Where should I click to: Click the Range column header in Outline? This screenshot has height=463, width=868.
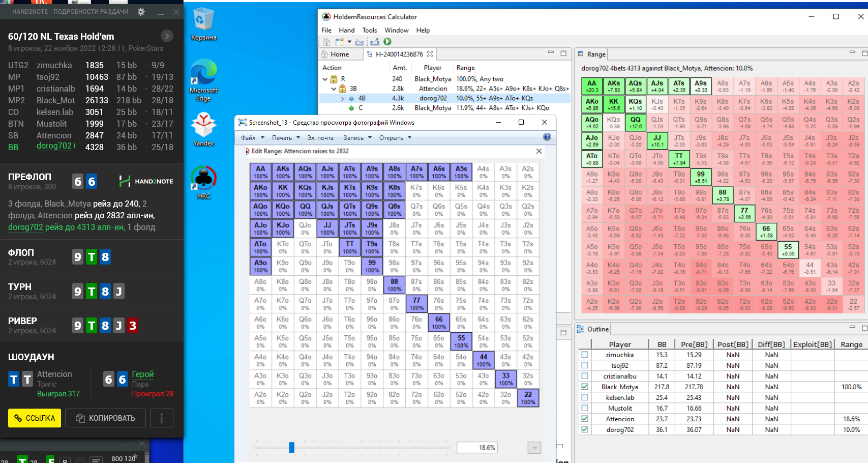[851, 344]
